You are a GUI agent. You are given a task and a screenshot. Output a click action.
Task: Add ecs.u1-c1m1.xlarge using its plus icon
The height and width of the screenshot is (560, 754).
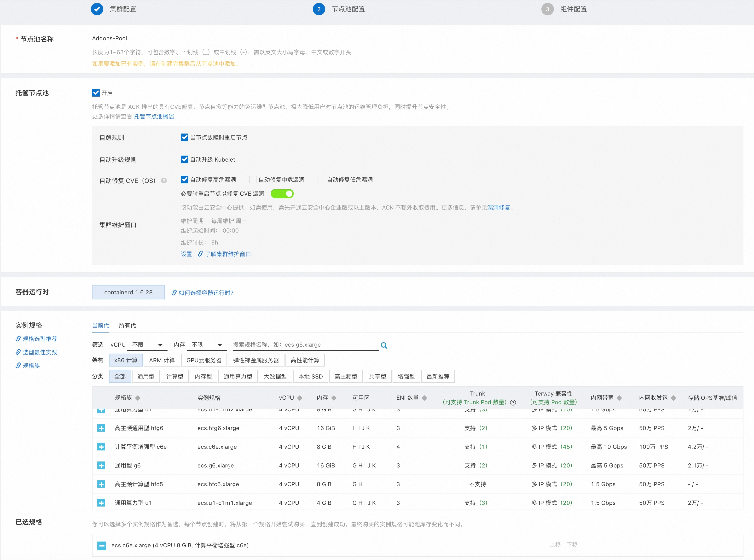[101, 503]
